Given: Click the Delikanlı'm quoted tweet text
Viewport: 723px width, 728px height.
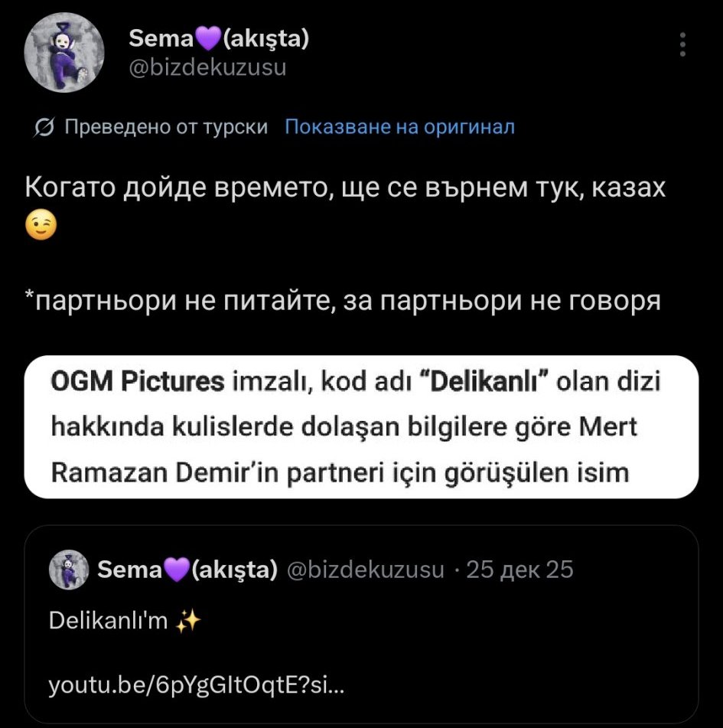Looking at the screenshot, I should (108, 622).
